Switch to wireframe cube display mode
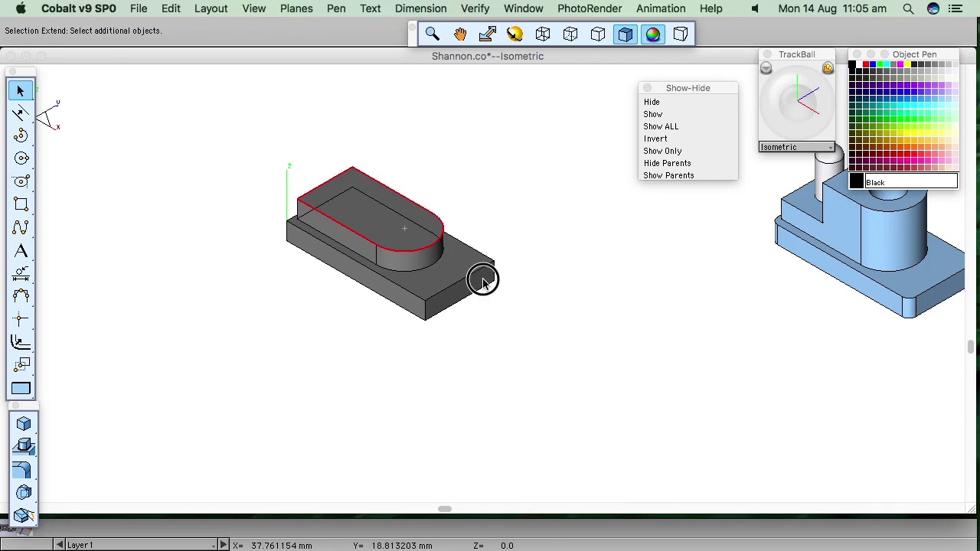 [x=543, y=34]
